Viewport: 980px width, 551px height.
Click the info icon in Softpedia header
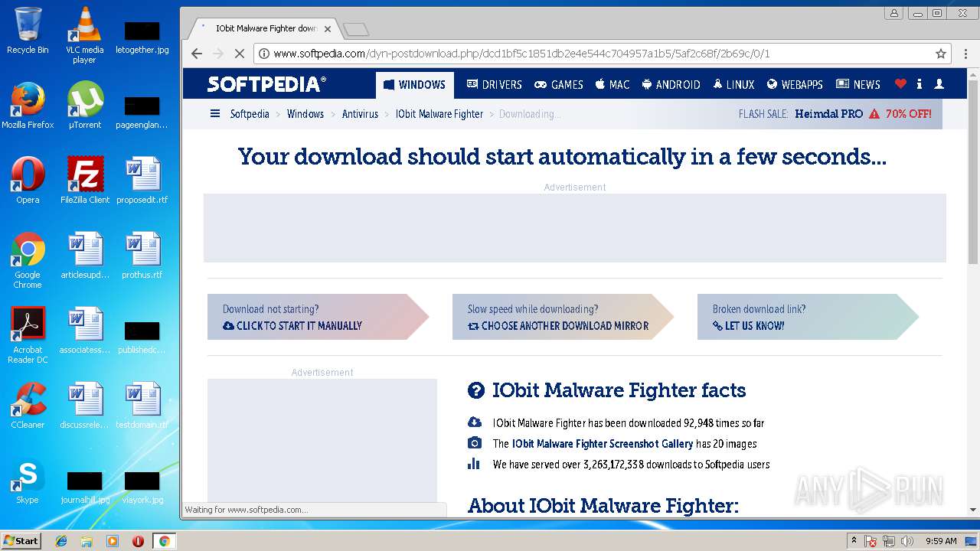pos(920,84)
